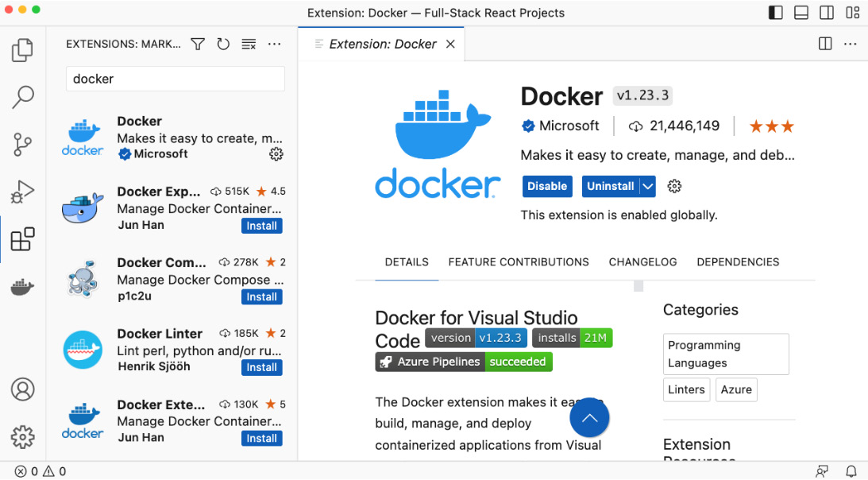Viewport: 868px width, 480px height.
Task: Open the Linters category
Action: [686, 389]
